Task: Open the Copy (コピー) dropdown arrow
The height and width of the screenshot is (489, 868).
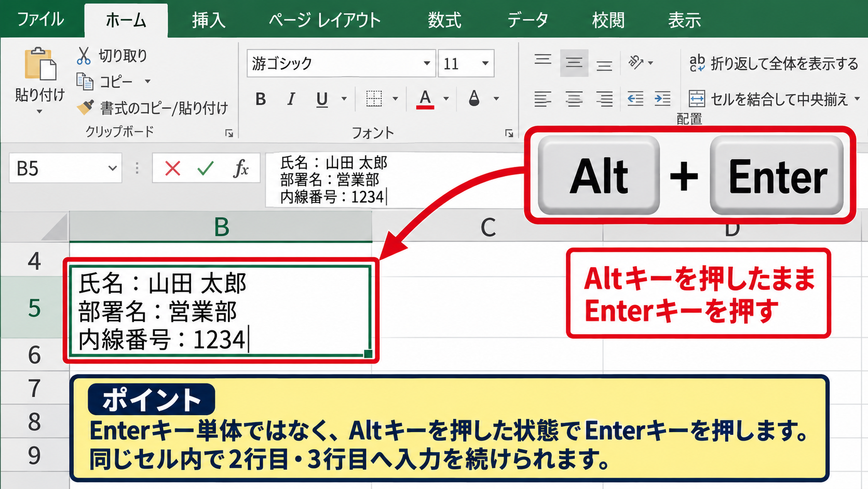Action: (x=147, y=82)
